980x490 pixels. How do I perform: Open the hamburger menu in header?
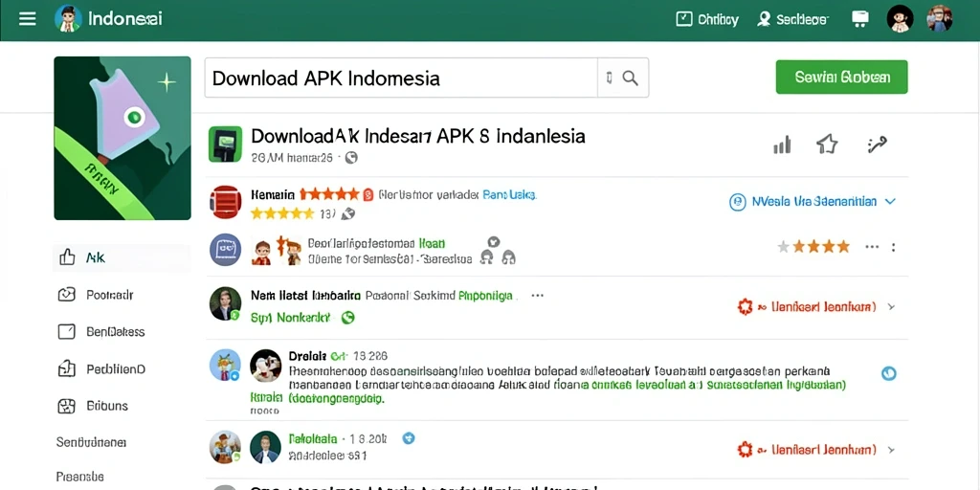(27, 19)
